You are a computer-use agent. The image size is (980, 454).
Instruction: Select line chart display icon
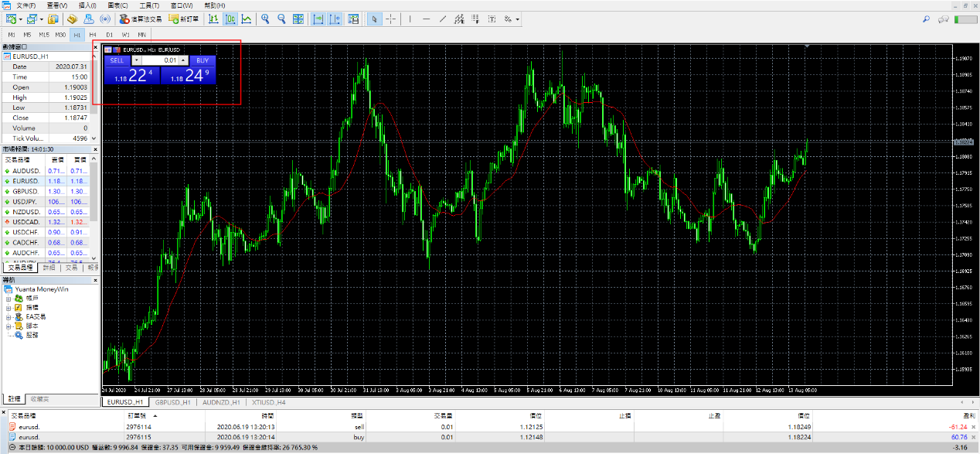point(246,19)
